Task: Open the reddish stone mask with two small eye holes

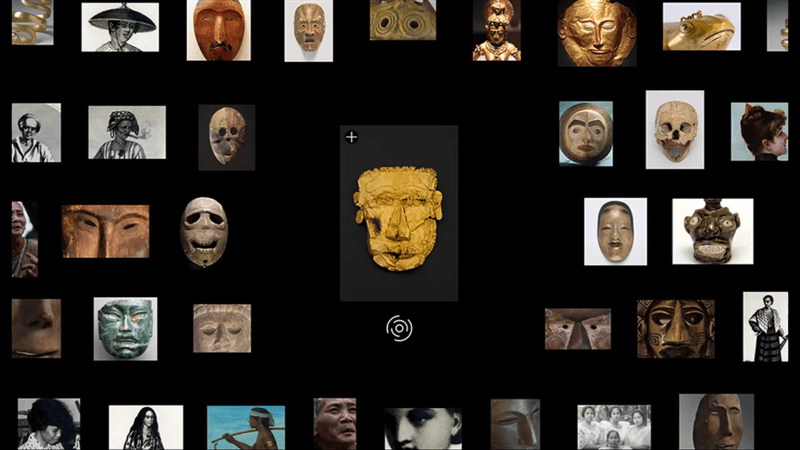Action: pyautogui.click(x=578, y=329)
